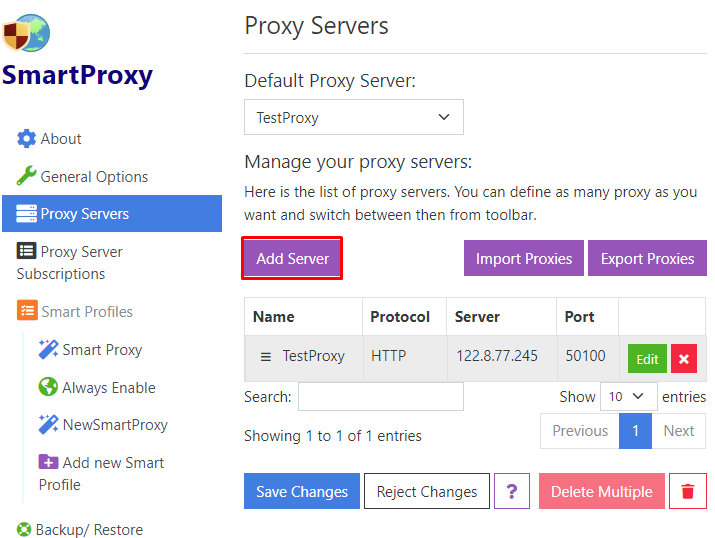Click the NewSmartProxy magic wand icon
Viewport: 715px width, 538px height.
pyautogui.click(x=48, y=424)
